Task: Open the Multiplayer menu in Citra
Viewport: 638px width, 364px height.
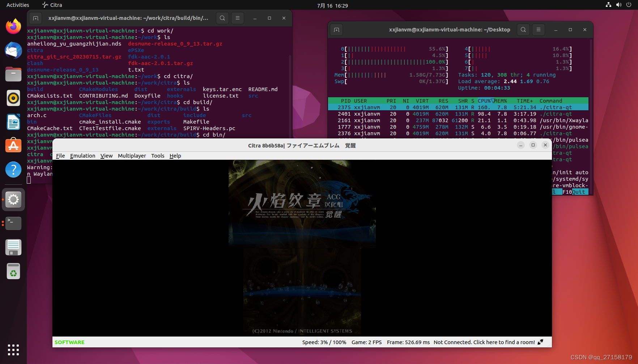Action: [132, 156]
